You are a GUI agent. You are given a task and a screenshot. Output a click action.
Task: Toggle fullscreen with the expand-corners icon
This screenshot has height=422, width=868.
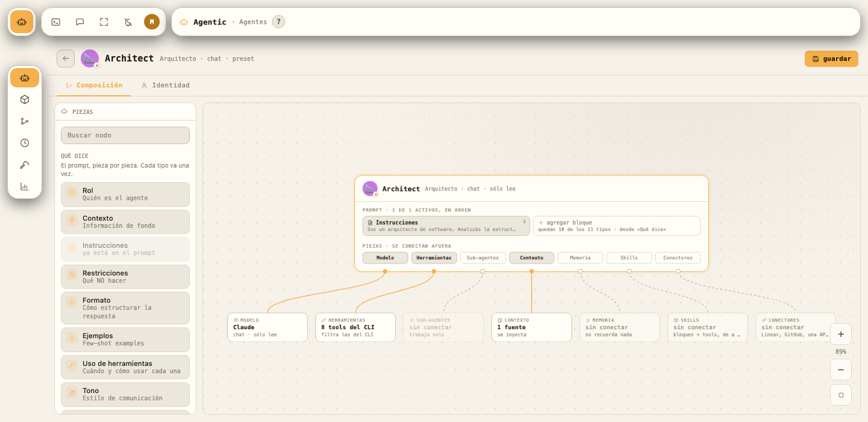[104, 22]
